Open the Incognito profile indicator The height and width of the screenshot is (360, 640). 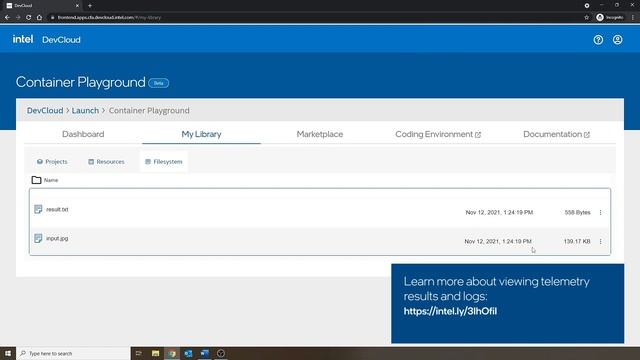point(610,17)
